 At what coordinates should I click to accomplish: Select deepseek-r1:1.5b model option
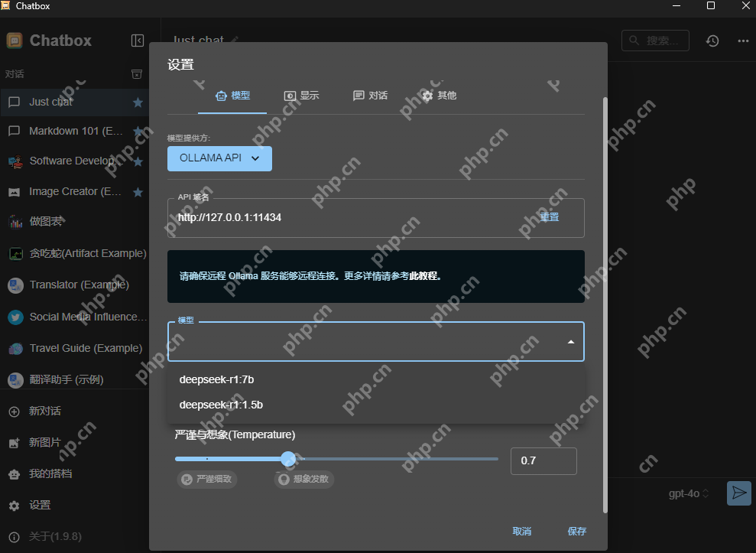click(x=376, y=405)
